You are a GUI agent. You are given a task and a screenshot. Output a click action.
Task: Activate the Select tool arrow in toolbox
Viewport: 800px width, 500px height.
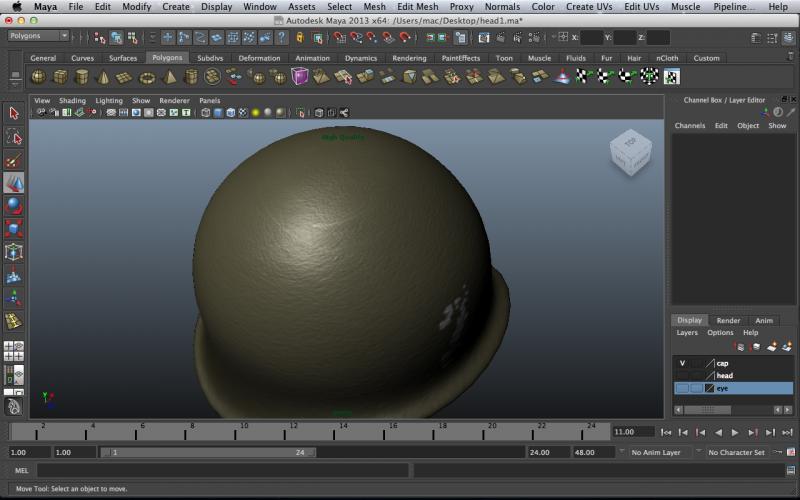click(x=14, y=113)
